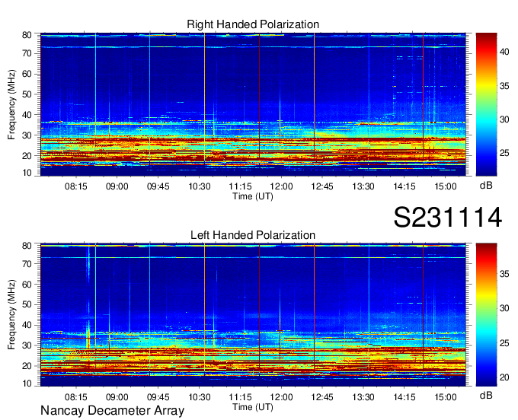This screenshot has height=420, width=518.
Task: Click the 20 MHz tick on Left Handed plot
Action: click(27, 366)
